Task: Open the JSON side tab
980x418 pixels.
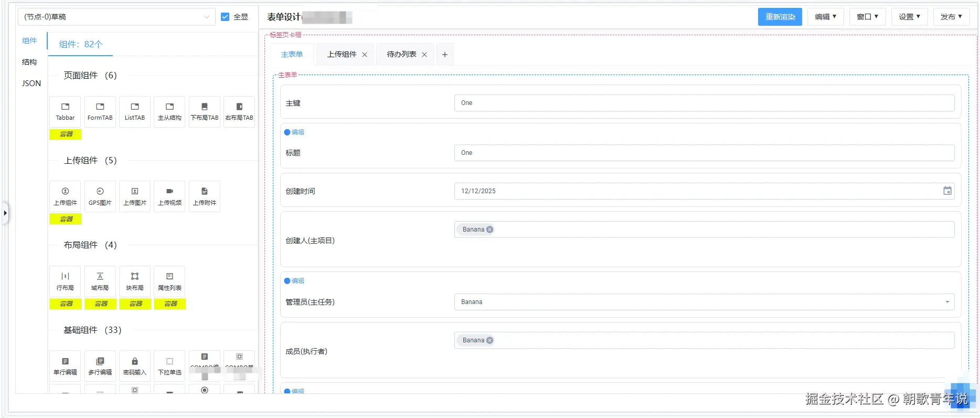Action: click(x=31, y=83)
